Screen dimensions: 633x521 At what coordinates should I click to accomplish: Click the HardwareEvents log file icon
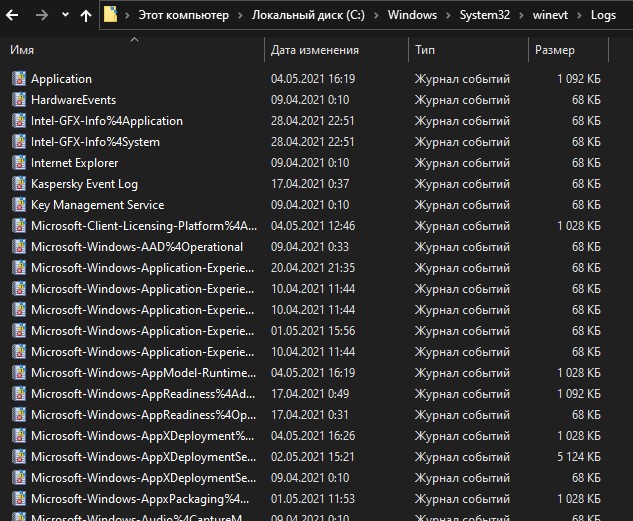tap(18, 99)
